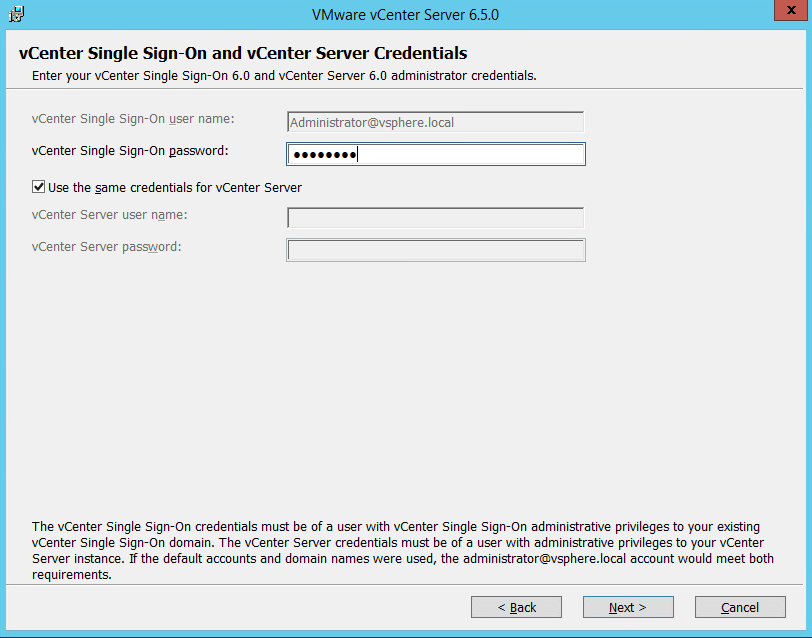Close the vCenter Server installer window
The height and width of the screenshot is (638, 812).
coord(791,10)
